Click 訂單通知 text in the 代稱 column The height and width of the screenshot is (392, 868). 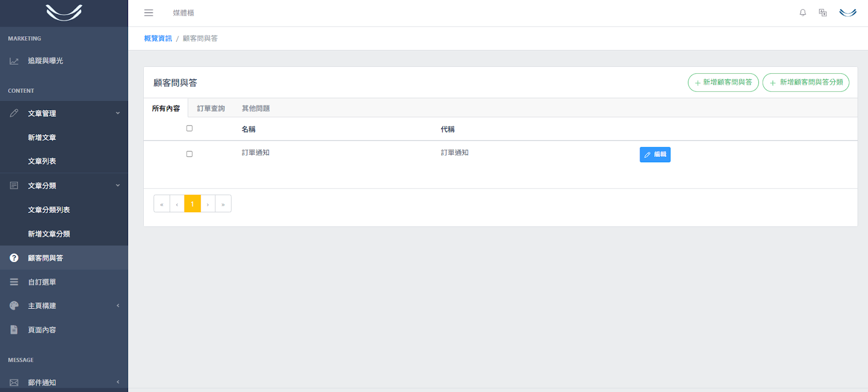455,153
